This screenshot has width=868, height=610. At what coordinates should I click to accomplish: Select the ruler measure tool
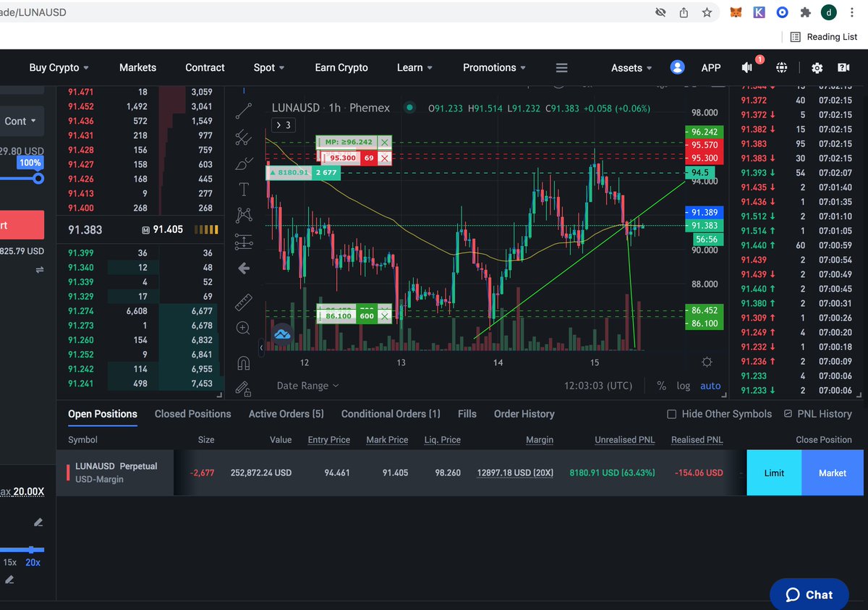244,301
